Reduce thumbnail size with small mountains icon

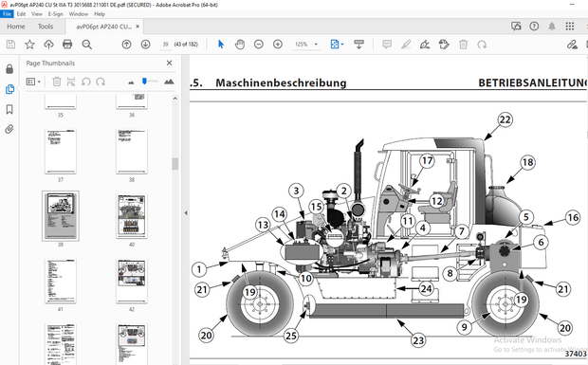click(131, 82)
